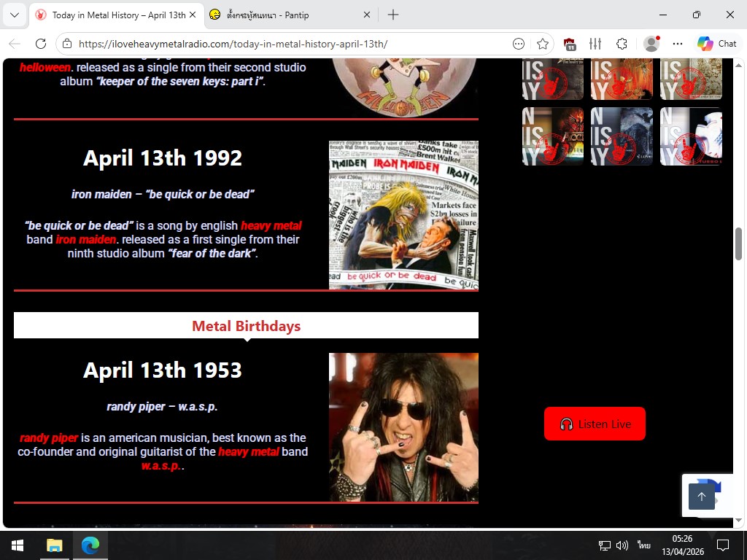
Task: Open the Windows Start menu
Action: [18, 545]
